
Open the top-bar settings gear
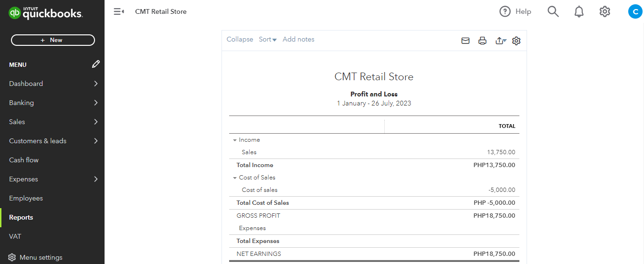click(x=605, y=11)
